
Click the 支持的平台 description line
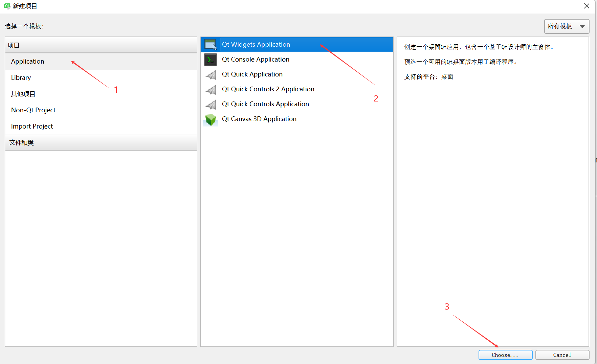point(428,77)
